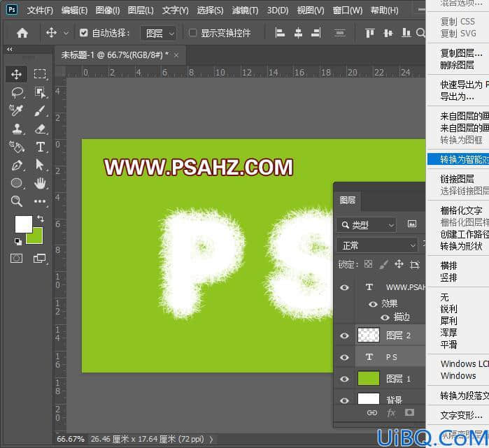Open the Auto-Select 图层 dropdown
This screenshot has width=489, height=448.
pyautogui.click(x=158, y=33)
